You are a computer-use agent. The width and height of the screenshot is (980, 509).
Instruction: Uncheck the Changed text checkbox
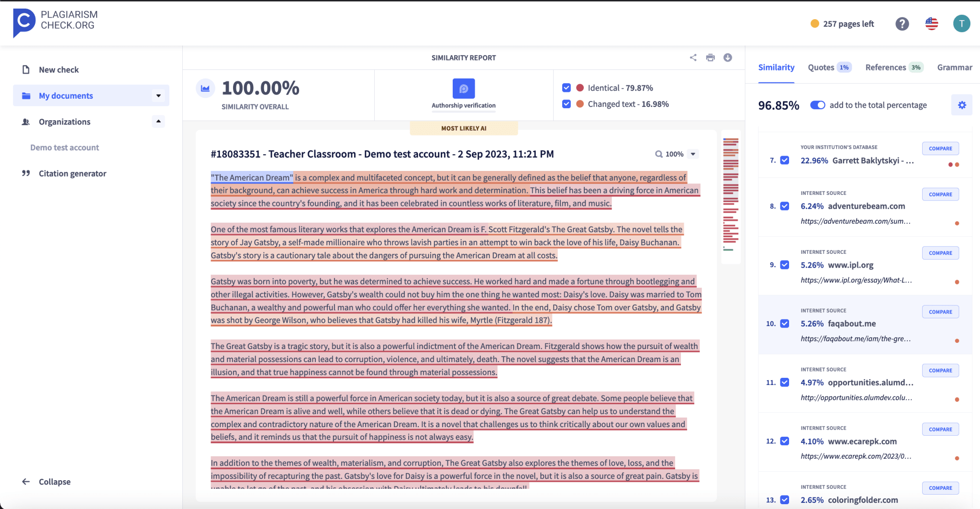(x=566, y=103)
